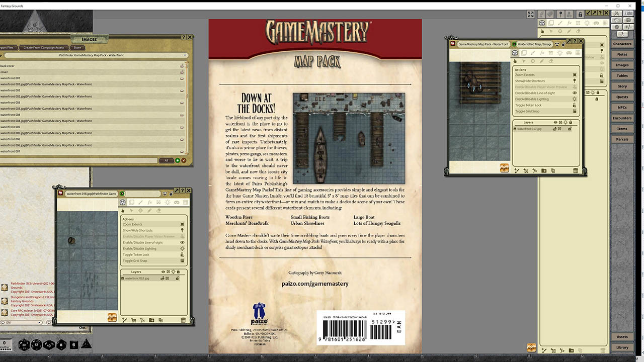
Task: Open the Effects (fx) tab in waterfront 018
Action: pyautogui.click(x=149, y=202)
